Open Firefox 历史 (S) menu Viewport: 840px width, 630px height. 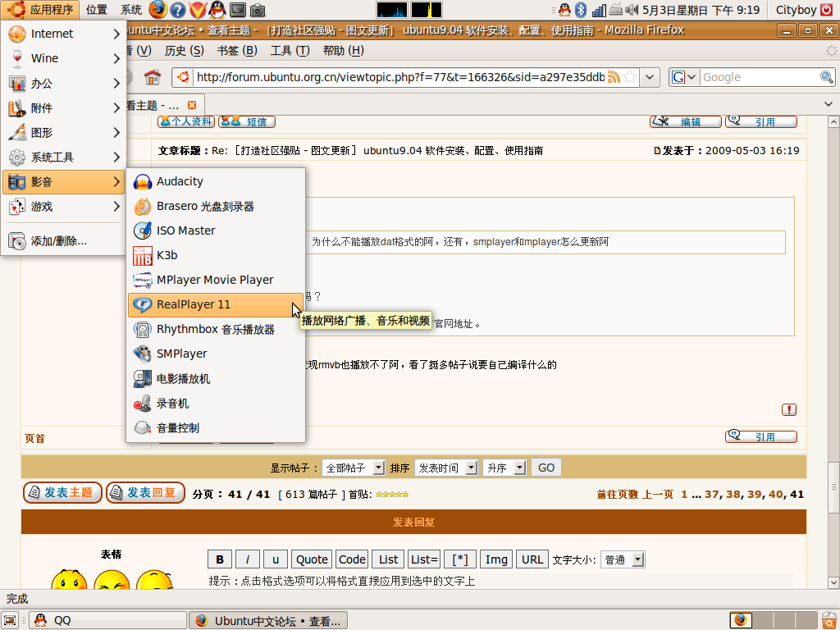click(184, 50)
